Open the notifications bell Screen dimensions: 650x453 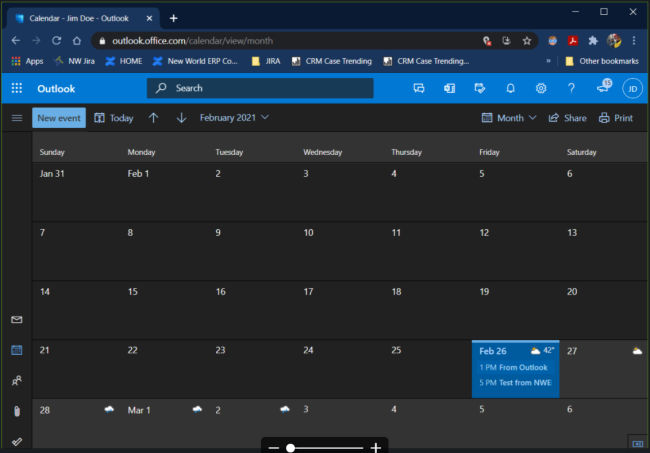click(510, 88)
